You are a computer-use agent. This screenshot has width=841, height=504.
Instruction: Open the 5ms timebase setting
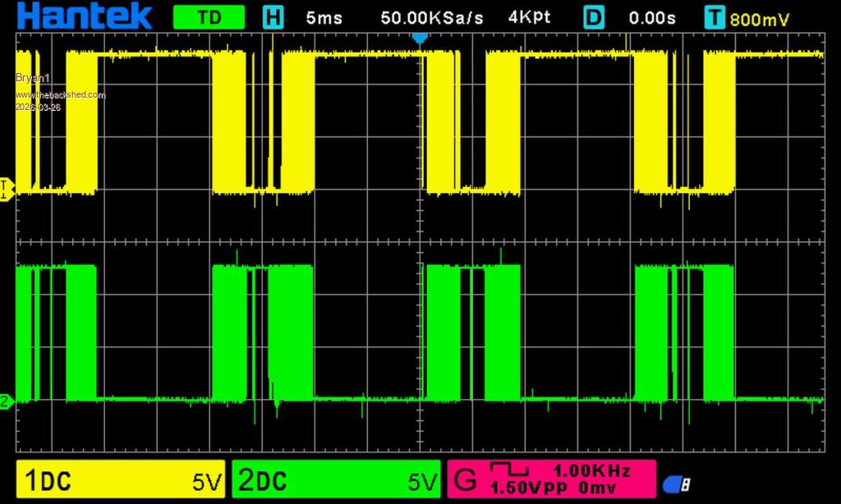pos(324,17)
